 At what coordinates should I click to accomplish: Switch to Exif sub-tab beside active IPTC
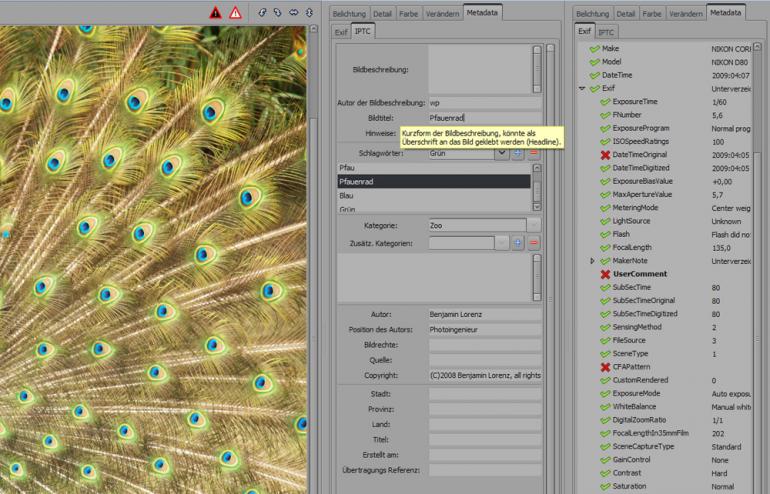point(341,32)
